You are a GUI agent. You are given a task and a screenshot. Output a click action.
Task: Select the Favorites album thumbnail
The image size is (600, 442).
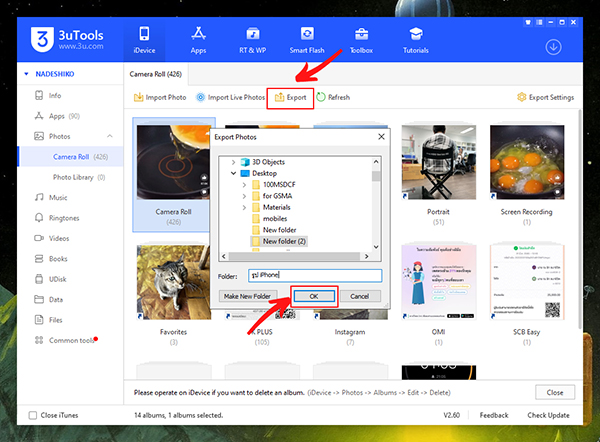coord(174,282)
